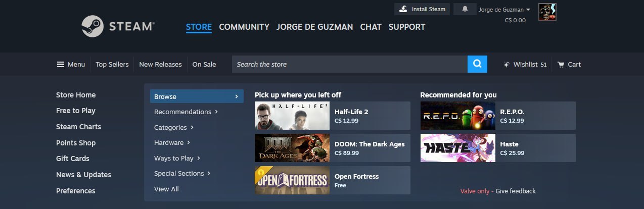Open the Half-Life 2 thumbnail
The height and width of the screenshot is (209, 644).
292,116
